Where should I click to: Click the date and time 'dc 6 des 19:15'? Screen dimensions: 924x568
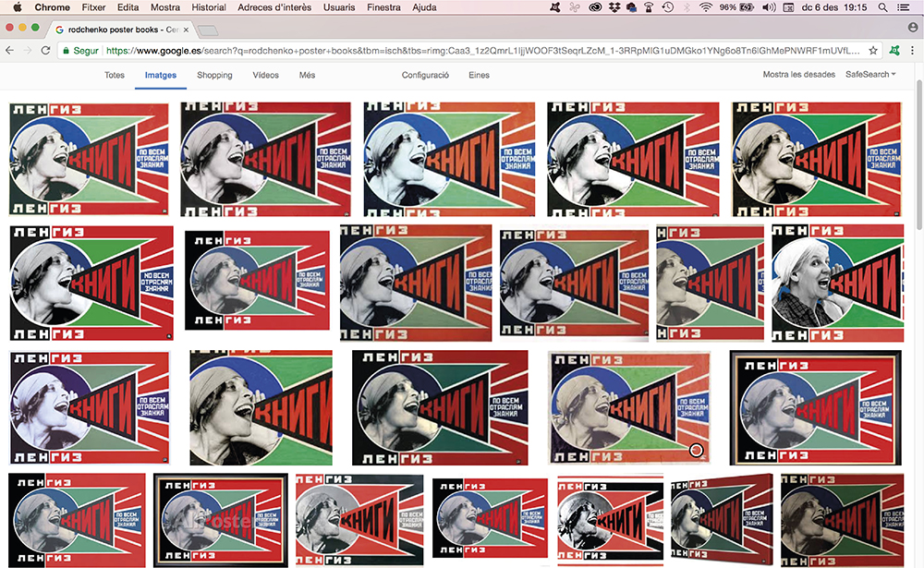click(x=834, y=7)
